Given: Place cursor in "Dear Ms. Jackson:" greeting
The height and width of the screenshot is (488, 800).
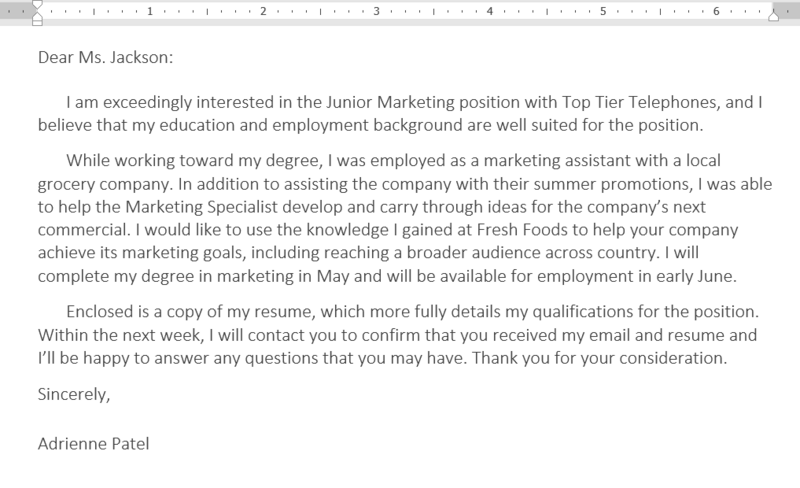Looking at the screenshot, I should pyautogui.click(x=106, y=57).
